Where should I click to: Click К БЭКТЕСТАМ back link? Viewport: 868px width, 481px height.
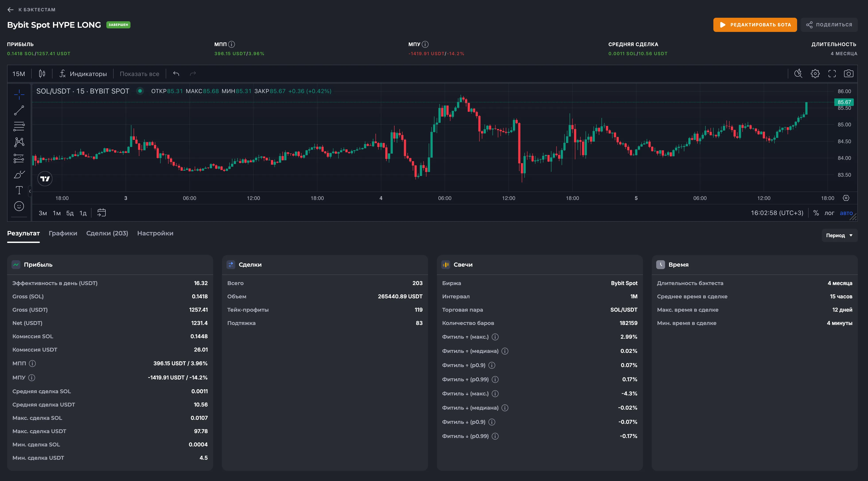point(37,10)
